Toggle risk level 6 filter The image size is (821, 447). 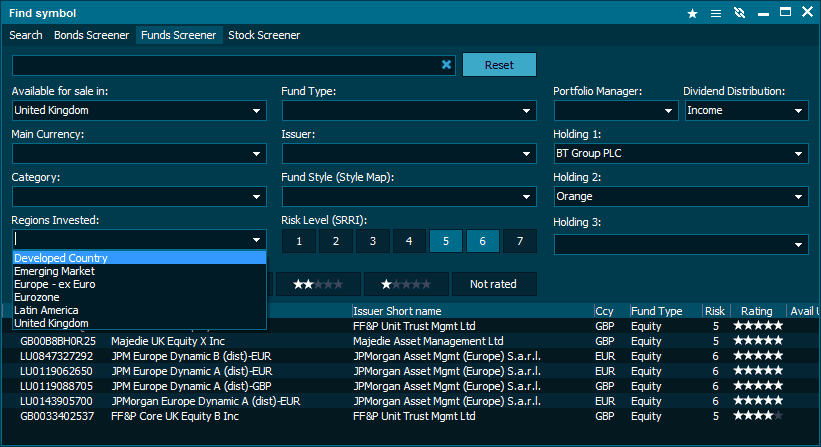(482, 241)
